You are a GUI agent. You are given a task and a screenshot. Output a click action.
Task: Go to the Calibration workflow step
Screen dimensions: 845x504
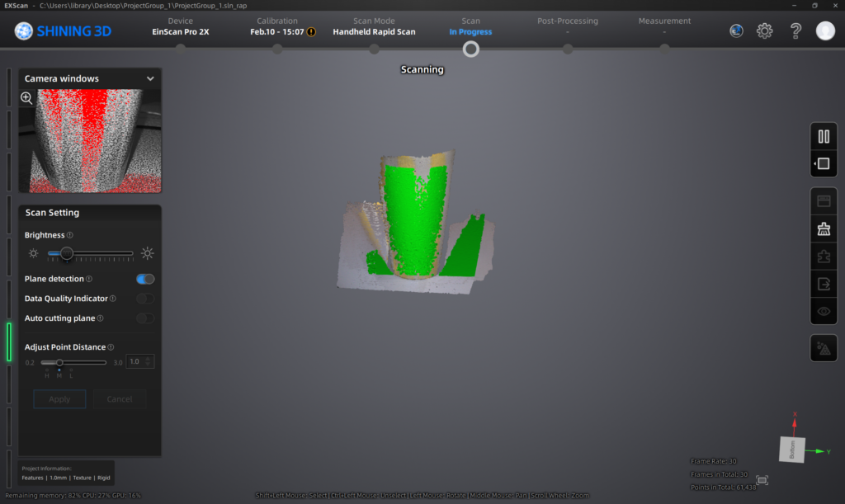click(277, 26)
